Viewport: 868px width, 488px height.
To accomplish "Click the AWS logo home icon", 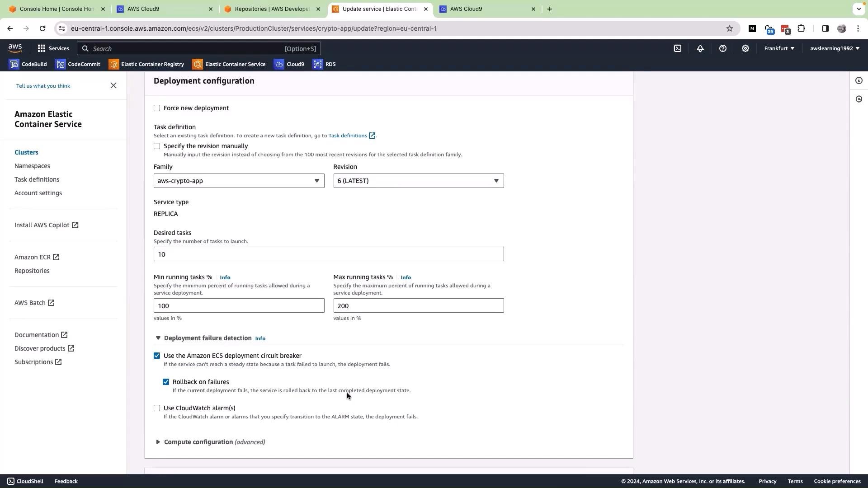I will point(15,48).
